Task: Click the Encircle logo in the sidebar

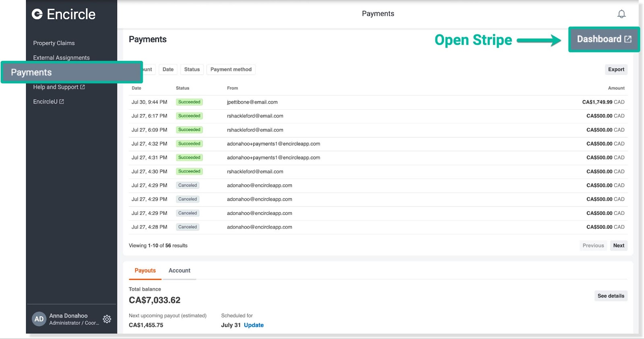Action: (64, 15)
